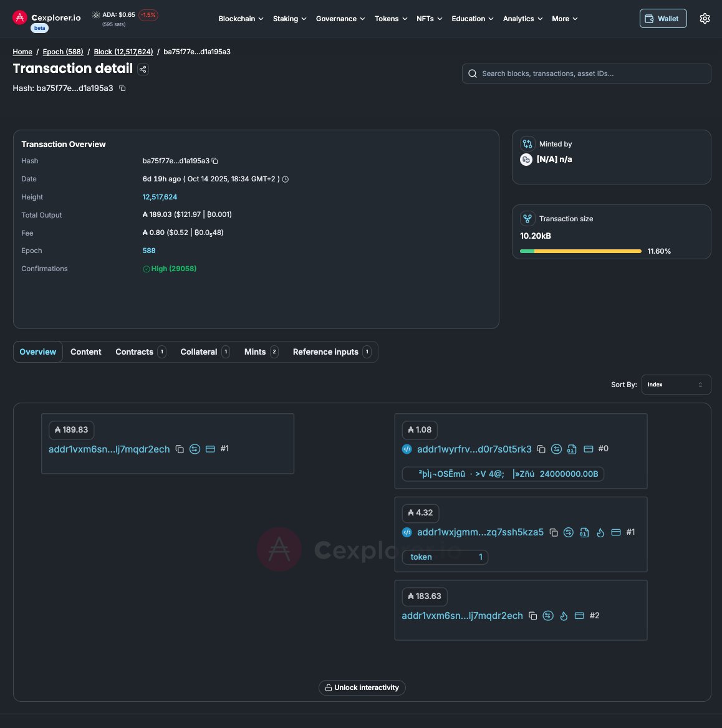This screenshot has width=722, height=728.
Task: Expand the NFTs navigation menu
Action: click(428, 18)
